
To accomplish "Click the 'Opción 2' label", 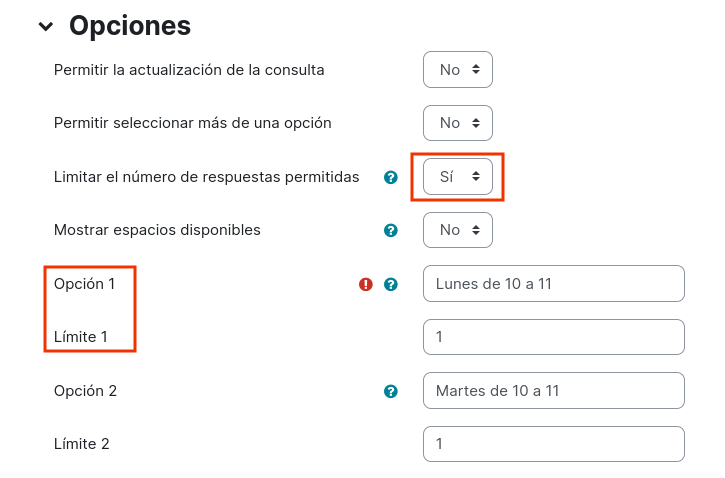I will [x=85, y=391].
